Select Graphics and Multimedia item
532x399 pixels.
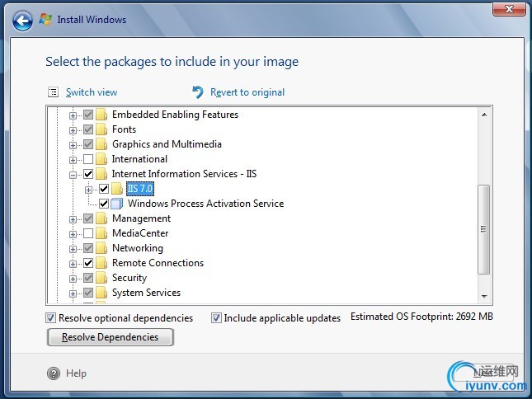click(167, 144)
